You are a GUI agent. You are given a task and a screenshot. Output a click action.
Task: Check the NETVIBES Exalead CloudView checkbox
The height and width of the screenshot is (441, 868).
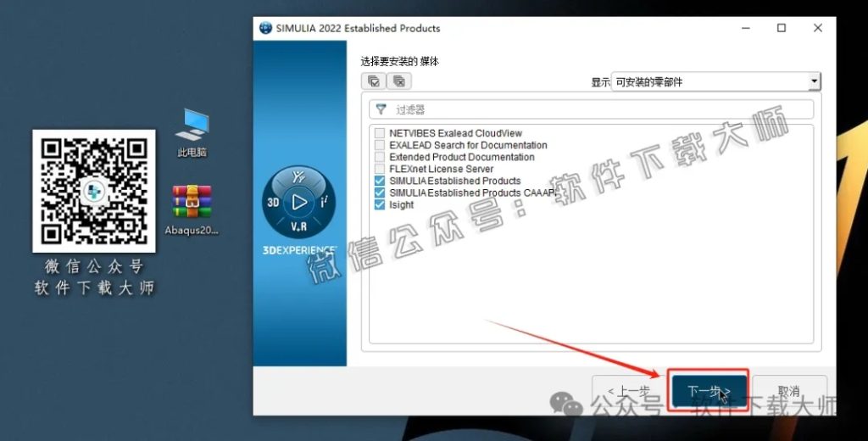(379, 133)
